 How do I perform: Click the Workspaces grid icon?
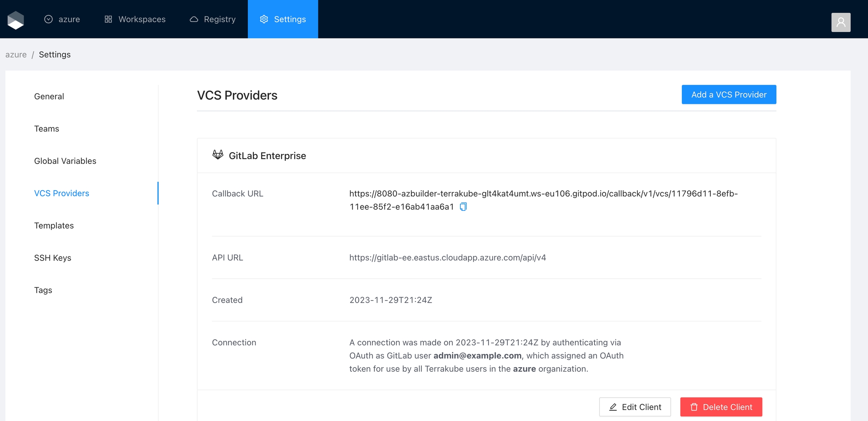click(x=108, y=19)
